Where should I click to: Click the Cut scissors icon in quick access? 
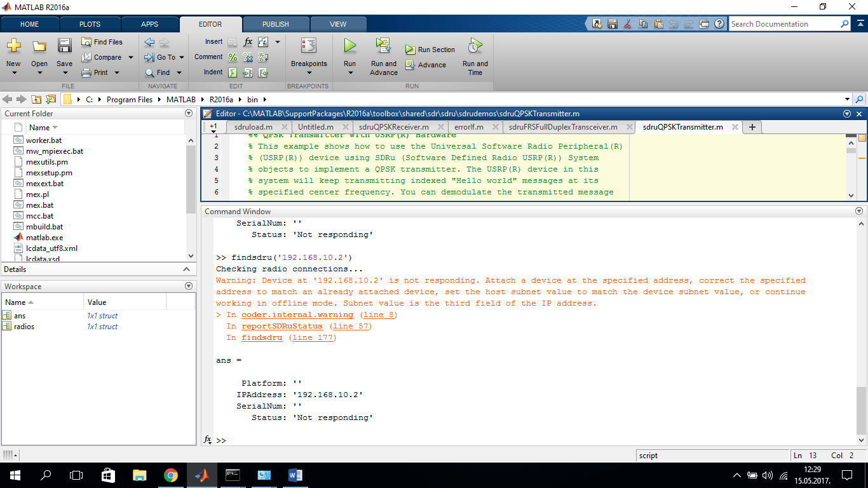(x=627, y=24)
